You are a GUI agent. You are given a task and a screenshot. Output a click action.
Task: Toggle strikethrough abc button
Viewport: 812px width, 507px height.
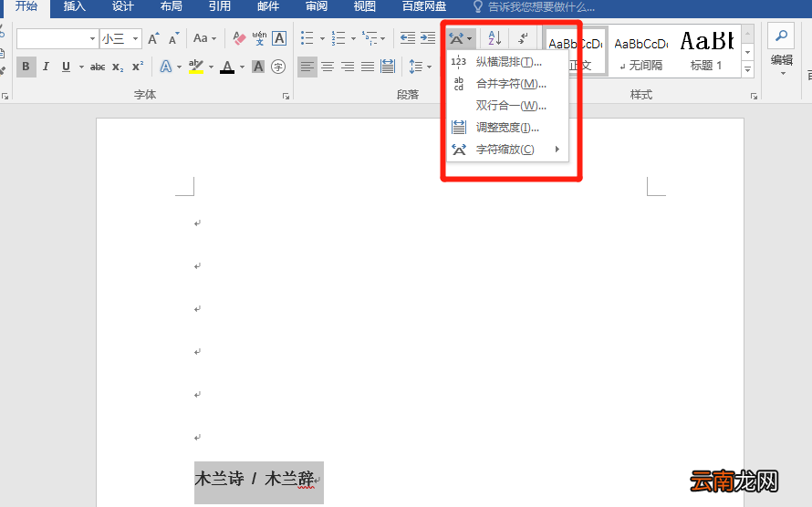tap(98, 67)
